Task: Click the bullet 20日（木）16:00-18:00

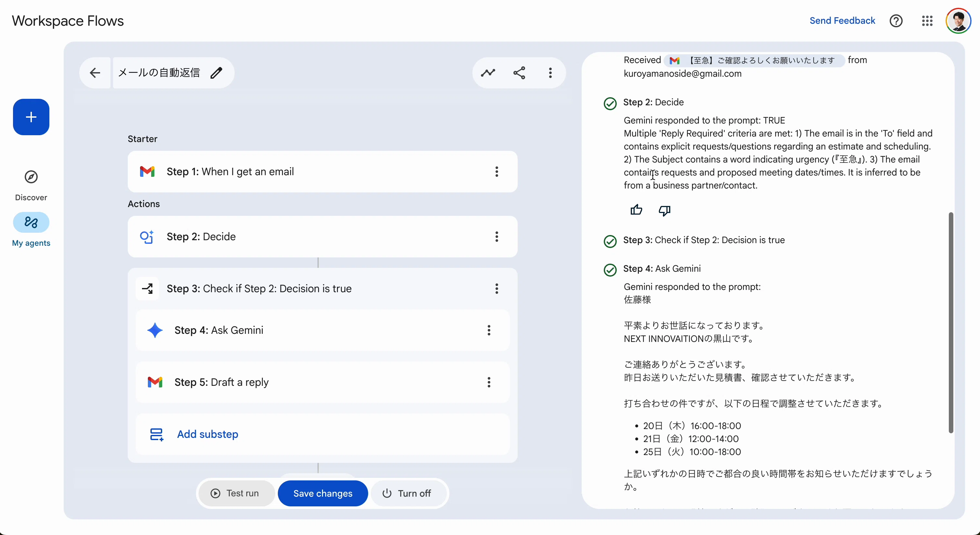Action: pos(692,426)
